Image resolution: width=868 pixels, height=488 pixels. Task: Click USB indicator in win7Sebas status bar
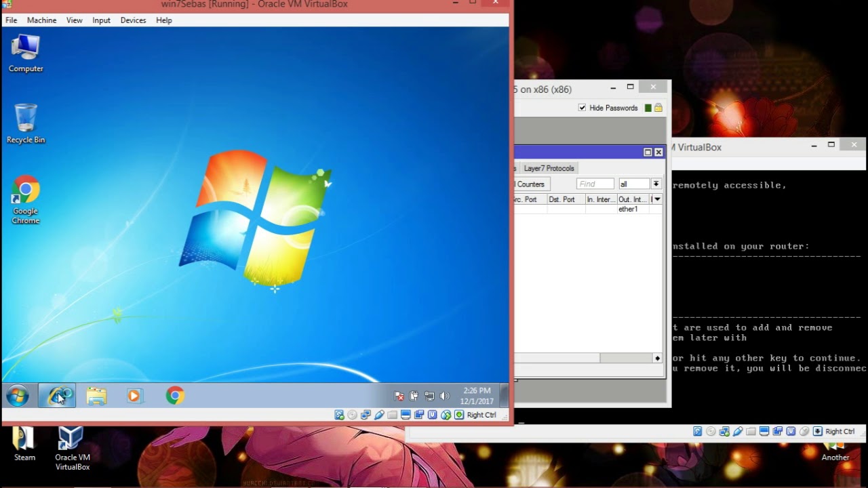(379, 415)
